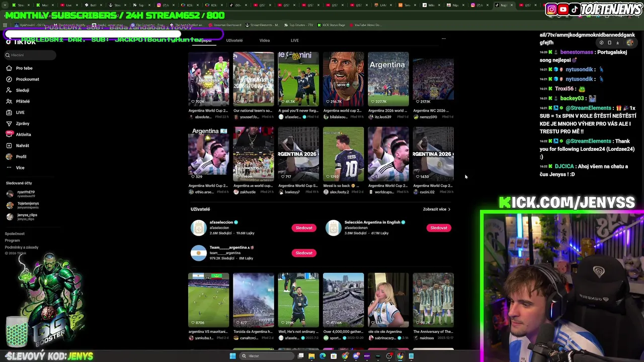Open KICK Status Page bookmark
Image resolution: width=644 pixels, height=362 pixels.
click(x=332, y=25)
